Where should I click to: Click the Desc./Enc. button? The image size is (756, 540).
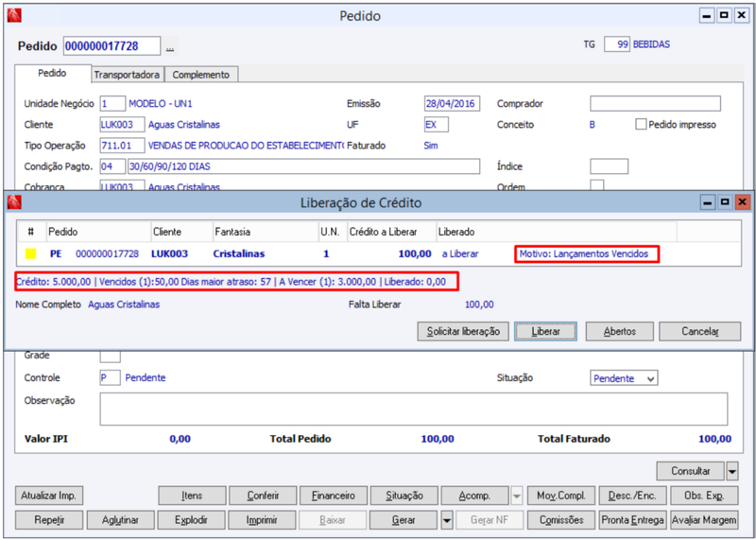click(632, 496)
